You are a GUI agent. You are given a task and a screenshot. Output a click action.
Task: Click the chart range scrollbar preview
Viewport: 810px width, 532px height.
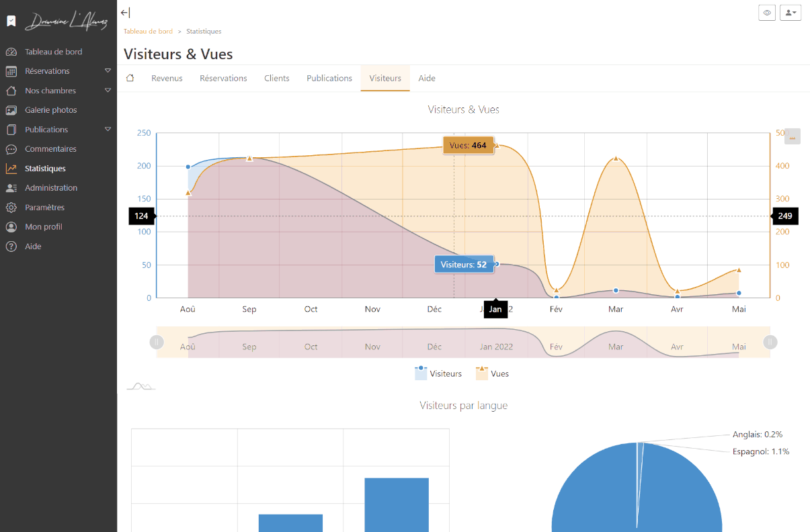(463, 342)
